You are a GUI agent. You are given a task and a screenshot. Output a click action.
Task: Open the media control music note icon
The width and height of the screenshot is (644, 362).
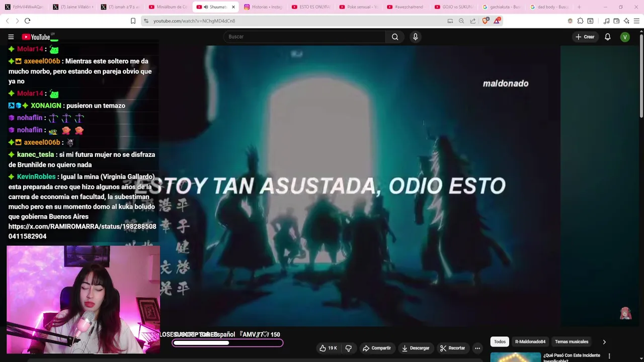coord(606,21)
